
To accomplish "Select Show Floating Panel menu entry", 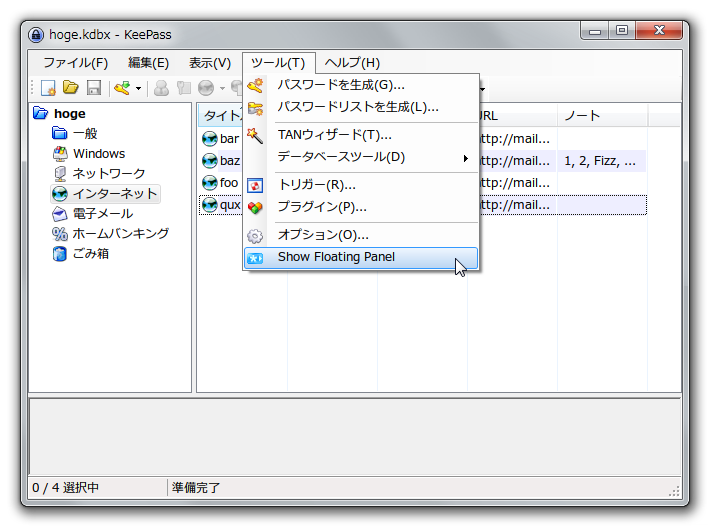I will click(361, 258).
